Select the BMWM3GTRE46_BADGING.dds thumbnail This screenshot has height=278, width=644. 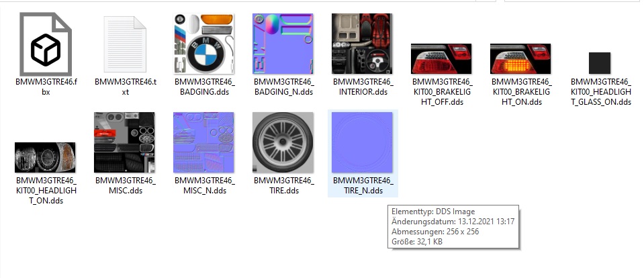[x=204, y=44]
